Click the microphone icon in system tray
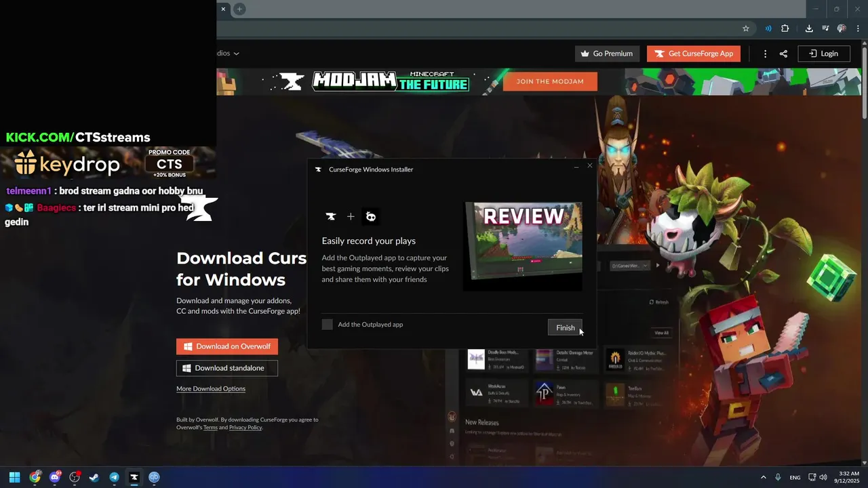Screen dimensions: 868x488 click(778, 477)
